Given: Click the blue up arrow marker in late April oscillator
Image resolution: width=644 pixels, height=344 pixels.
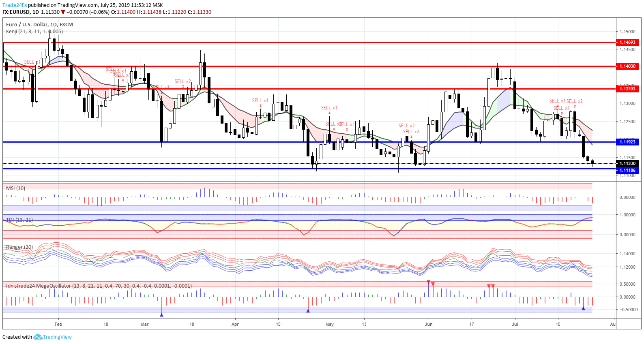Looking at the screenshot, I should (308, 311).
